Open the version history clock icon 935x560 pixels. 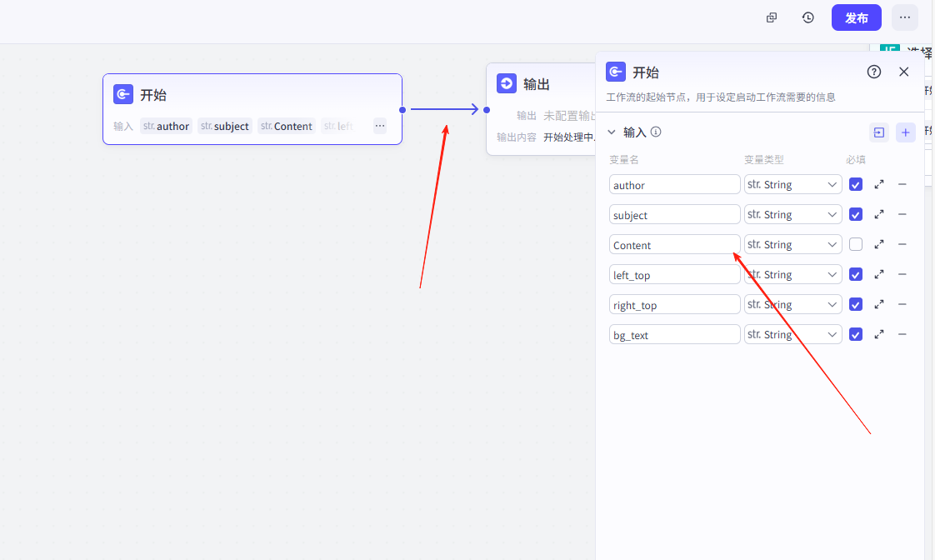point(807,17)
